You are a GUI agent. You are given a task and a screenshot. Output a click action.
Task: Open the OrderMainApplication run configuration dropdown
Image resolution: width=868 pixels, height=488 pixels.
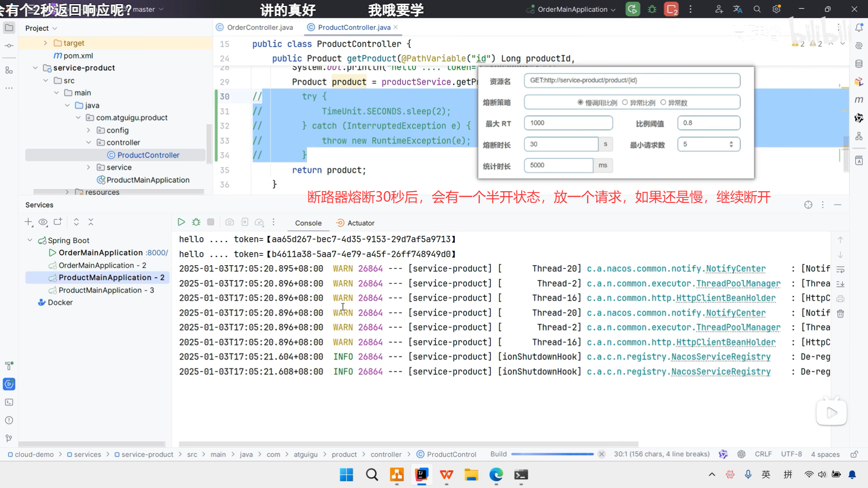pos(572,9)
